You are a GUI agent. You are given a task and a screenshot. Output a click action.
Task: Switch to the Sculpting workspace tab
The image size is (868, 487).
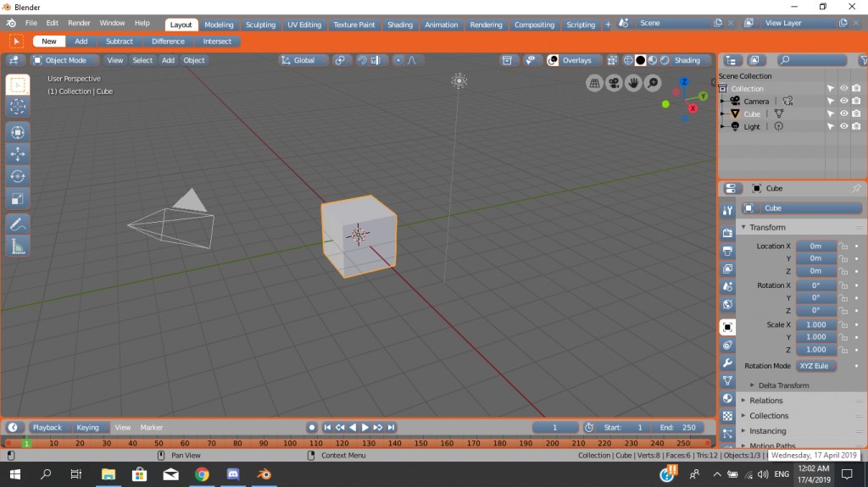click(260, 25)
